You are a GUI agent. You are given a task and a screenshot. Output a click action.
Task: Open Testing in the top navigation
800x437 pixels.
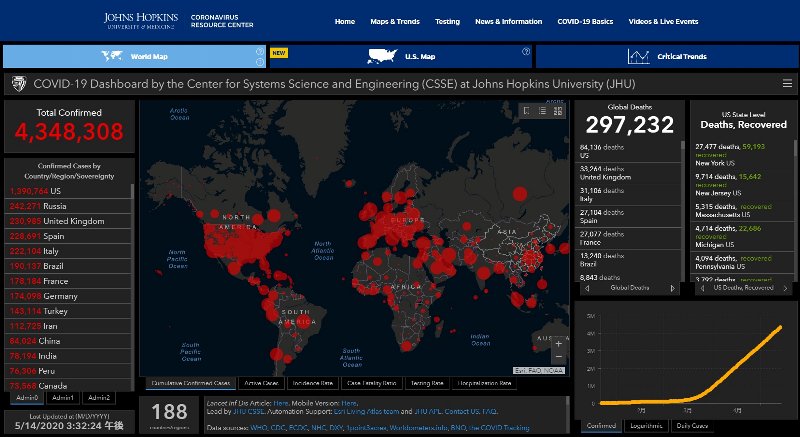[x=447, y=21]
